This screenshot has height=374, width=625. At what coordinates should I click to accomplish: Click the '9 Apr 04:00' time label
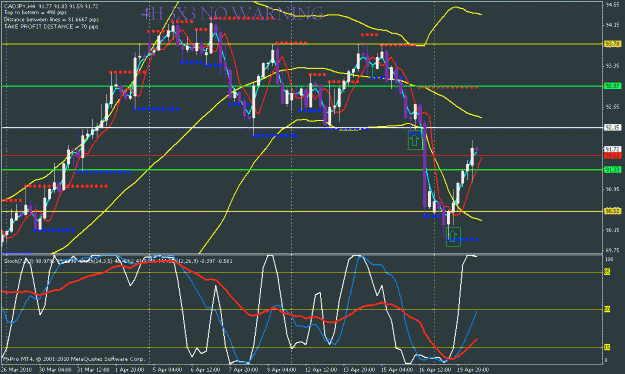coord(281,370)
